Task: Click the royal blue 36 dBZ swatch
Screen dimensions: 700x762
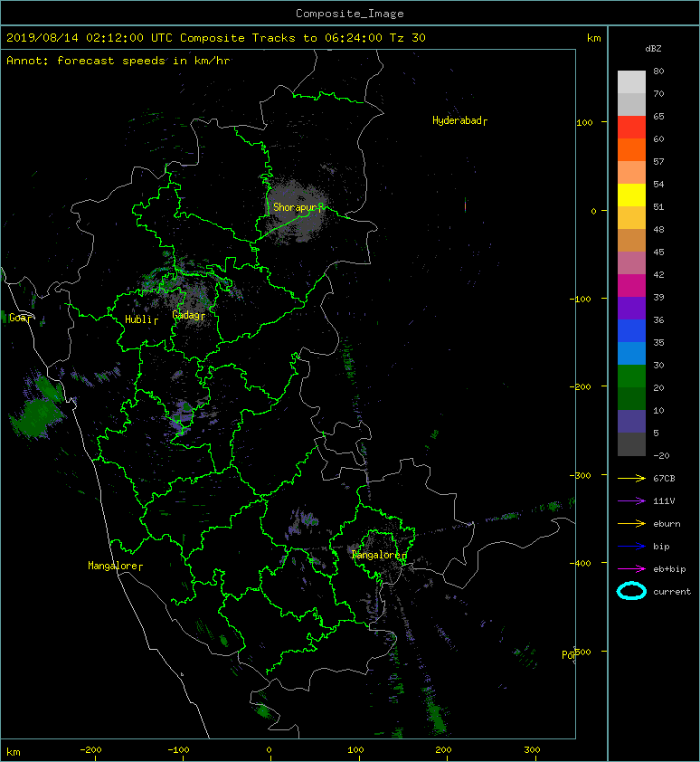Action: click(x=631, y=330)
